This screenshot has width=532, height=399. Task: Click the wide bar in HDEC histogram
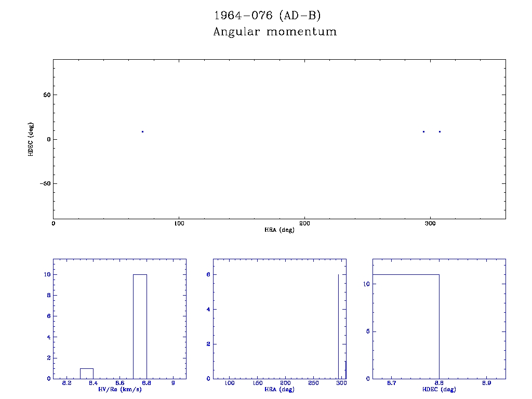pyautogui.click(x=406, y=326)
